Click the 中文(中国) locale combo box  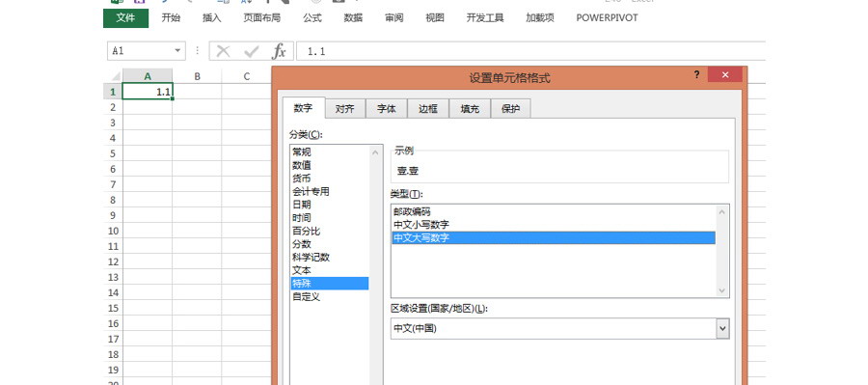coord(559,328)
